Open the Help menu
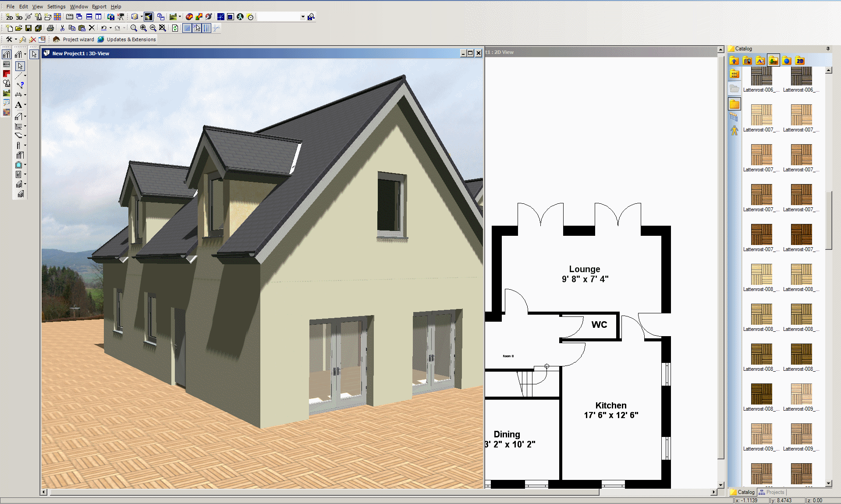Screen dimensions: 841x504 [116, 7]
